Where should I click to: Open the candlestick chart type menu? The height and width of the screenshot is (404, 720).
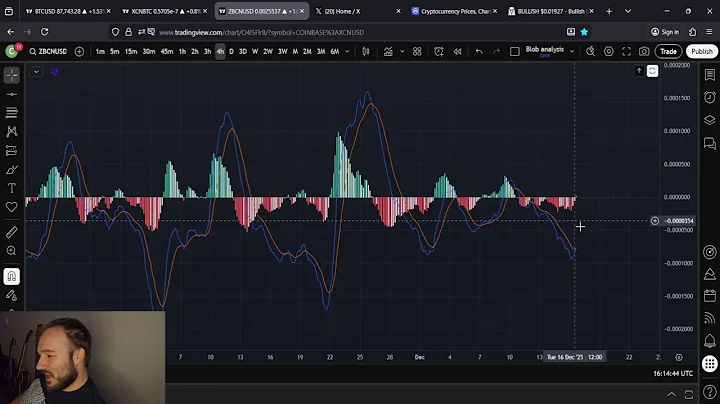(x=366, y=51)
